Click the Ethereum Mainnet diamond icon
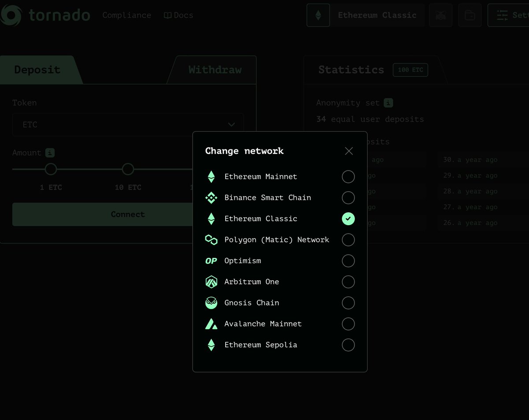The image size is (529, 420). pyautogui.click(x=211, y=177)
